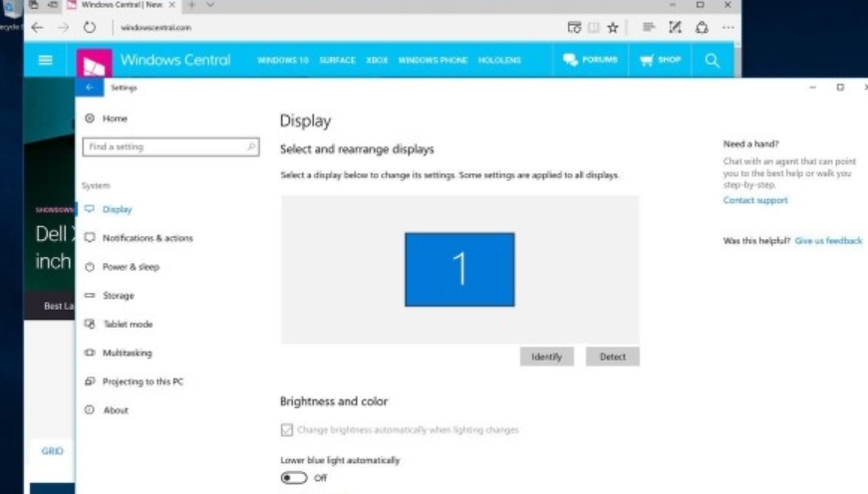Click the Edge browser refresh icon
This screenshot has height=494, width=868.
click(90, 28)
